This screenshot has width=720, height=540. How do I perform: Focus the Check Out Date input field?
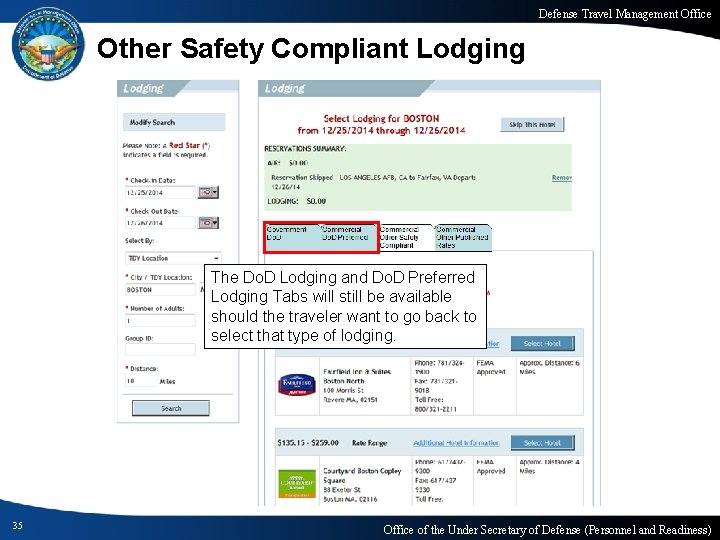click(160, 223)
